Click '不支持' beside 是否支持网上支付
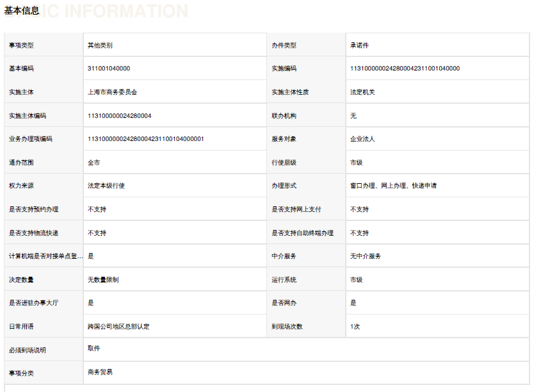The width and height of the screenshot is (534, 392). click(359, 209)
